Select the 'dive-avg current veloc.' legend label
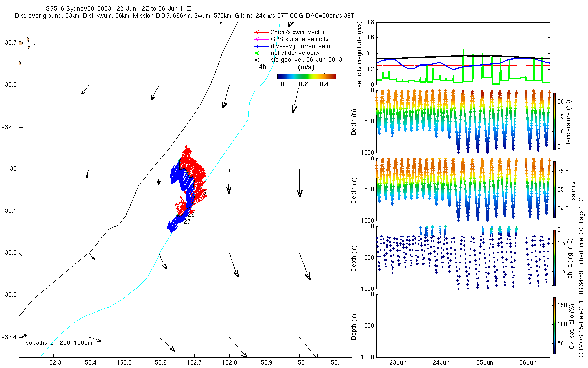 click(x=303, y=46)
